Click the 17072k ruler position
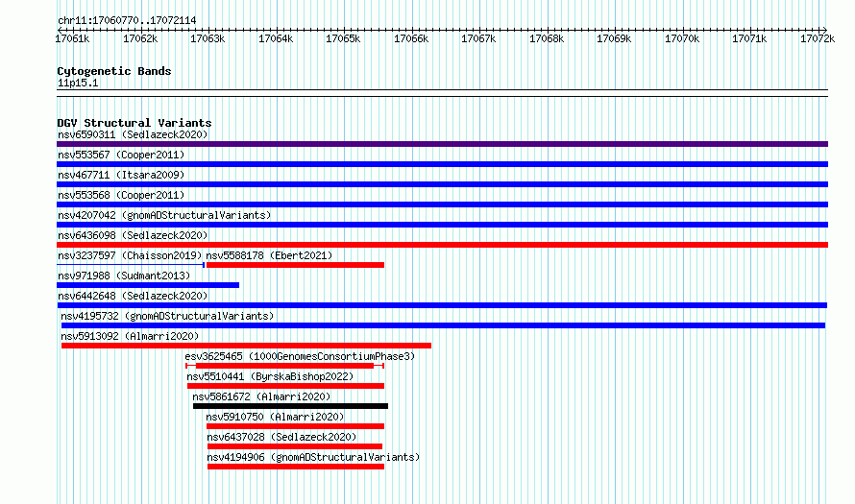This screenshot has width=855, height=504. pyautogui.click(x=818, y=38)
